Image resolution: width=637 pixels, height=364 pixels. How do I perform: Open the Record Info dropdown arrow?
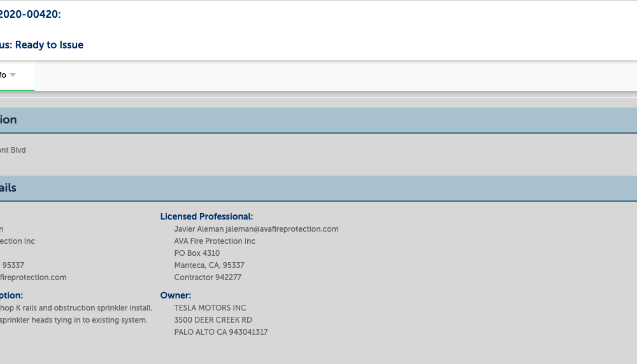[13, 75]
